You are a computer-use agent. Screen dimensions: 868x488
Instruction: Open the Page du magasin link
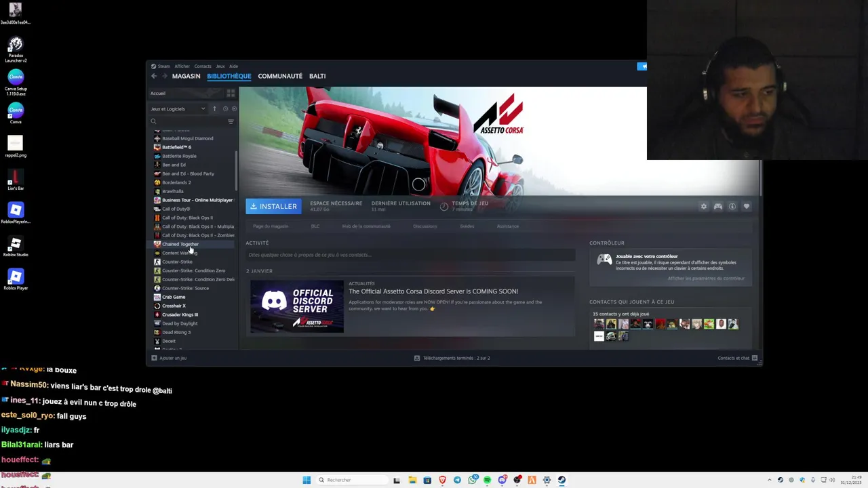(x=271, y=226)
